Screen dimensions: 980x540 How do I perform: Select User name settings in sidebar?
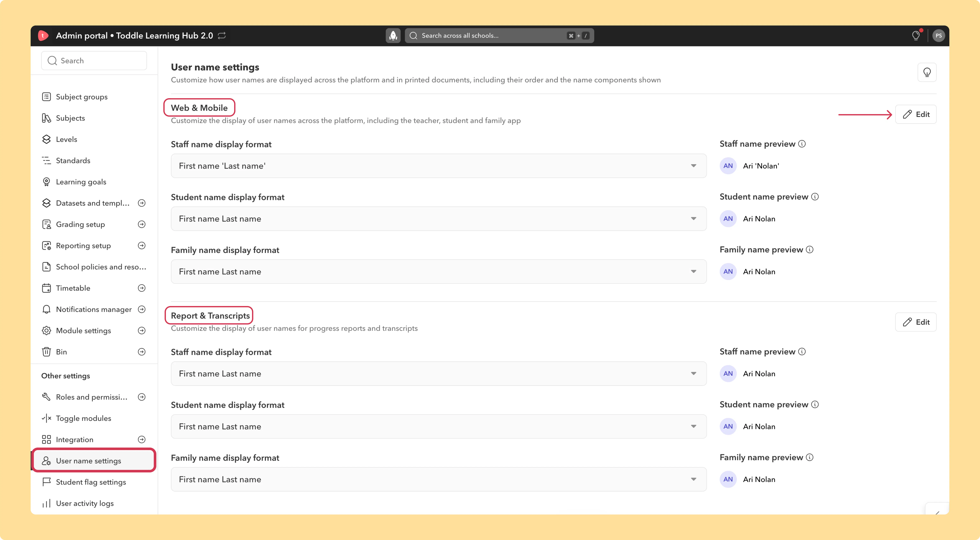coord(94,460)
